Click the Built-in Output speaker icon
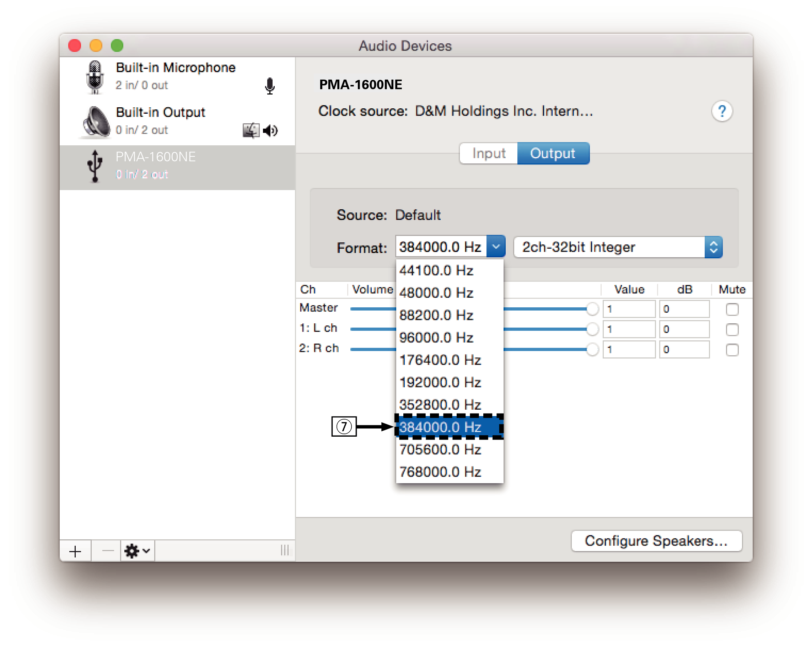The width and height of the screenshot is (812, 647). pyautogui.click(x=95, y=121)
